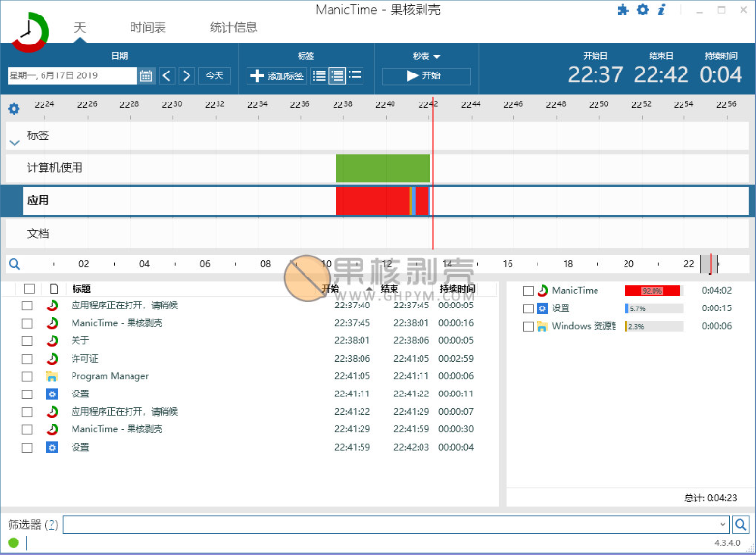Click the 关于 row ManicTime icon

click(x=52, y=341)
